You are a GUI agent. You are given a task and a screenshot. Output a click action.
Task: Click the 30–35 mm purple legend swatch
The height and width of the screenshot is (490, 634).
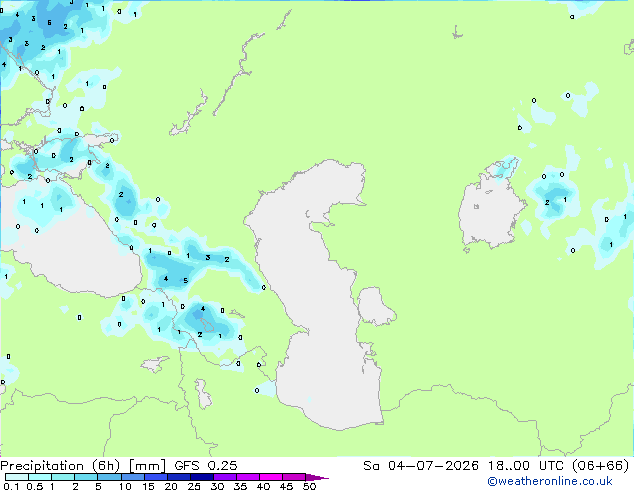225,477
